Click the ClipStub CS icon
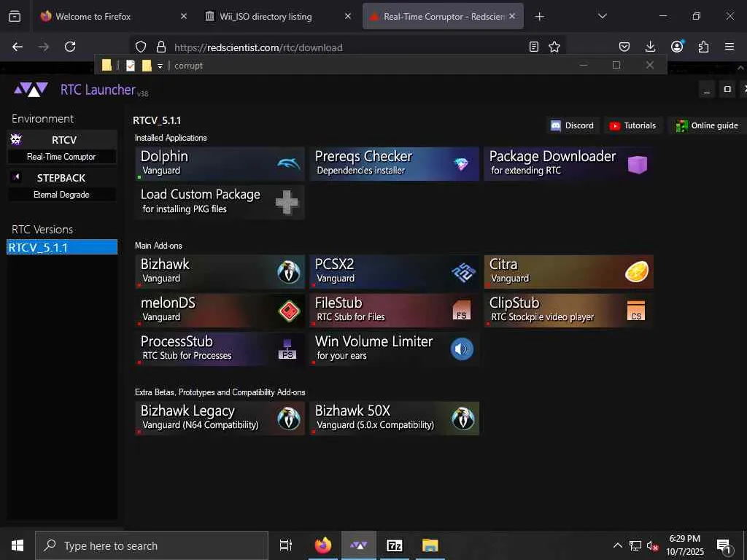Screen dimensions: 747x560 coord(636,311)
